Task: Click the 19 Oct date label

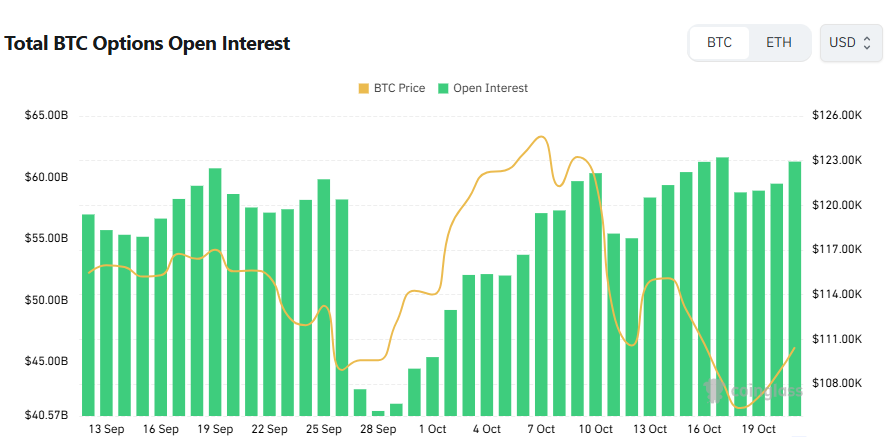Action: (x=758, y=429)
